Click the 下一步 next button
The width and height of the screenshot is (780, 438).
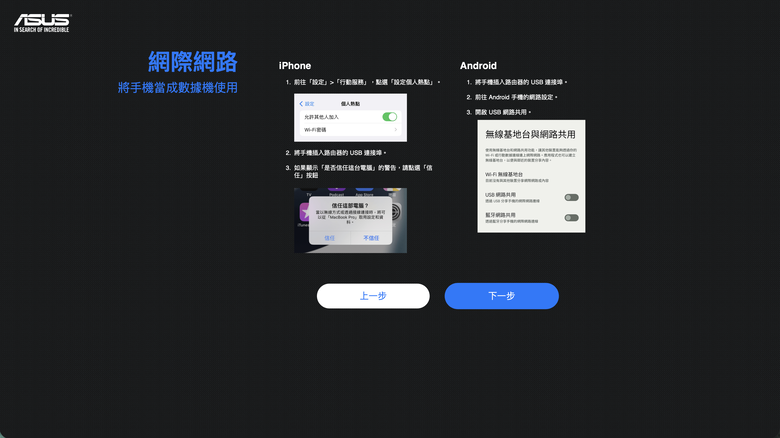[501, 296]
